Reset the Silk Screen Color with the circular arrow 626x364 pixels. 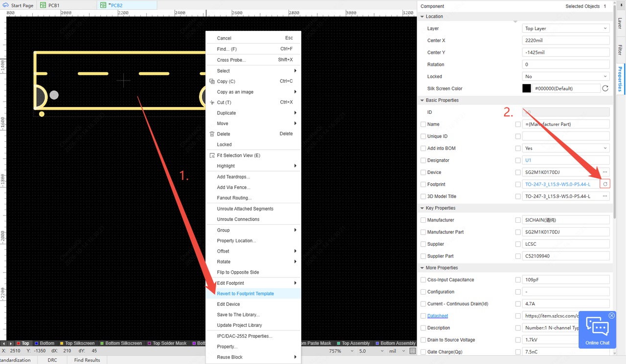click(x=605, y=88)
